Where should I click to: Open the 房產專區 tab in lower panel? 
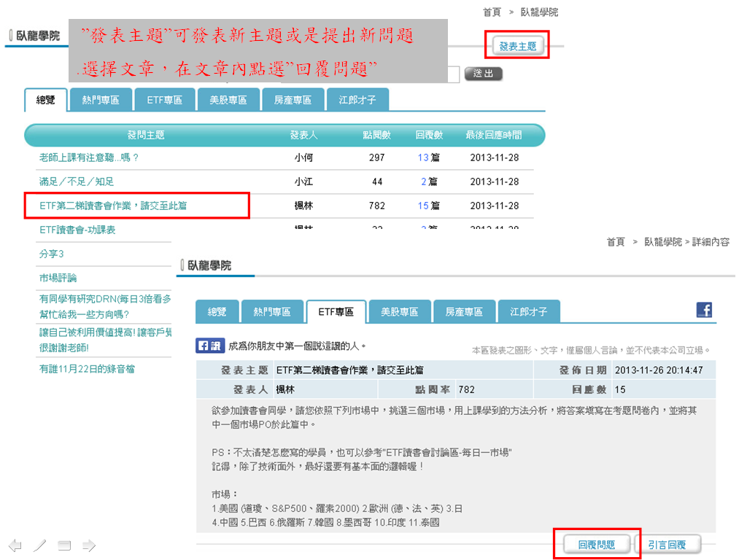[x=464, y=311]
